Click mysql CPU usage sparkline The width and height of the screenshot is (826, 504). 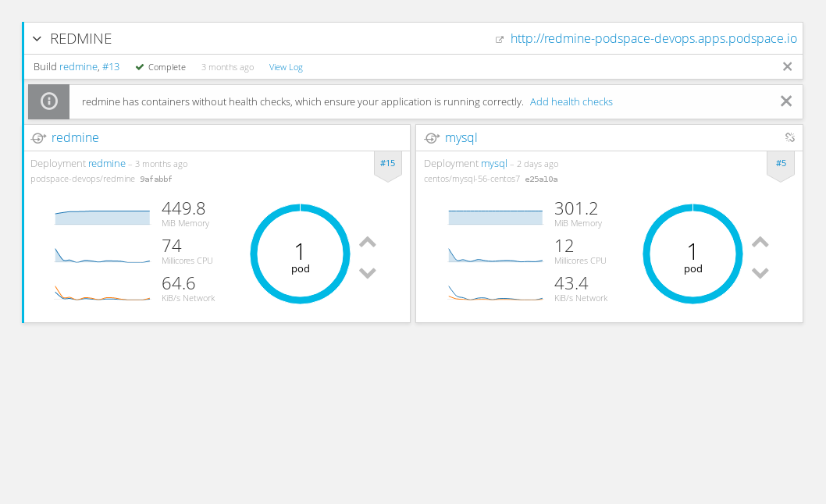point(496,255)
